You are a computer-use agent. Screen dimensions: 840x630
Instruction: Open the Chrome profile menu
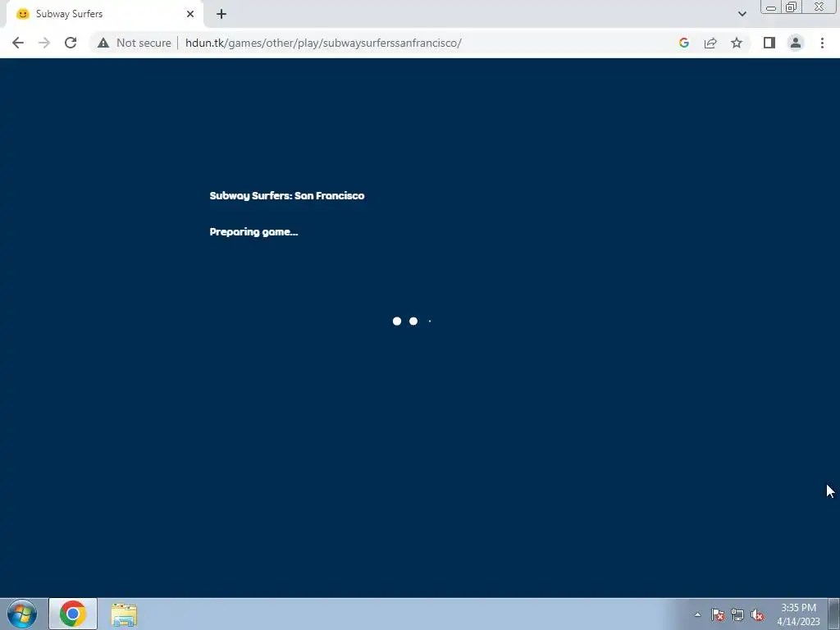(796, 43)
